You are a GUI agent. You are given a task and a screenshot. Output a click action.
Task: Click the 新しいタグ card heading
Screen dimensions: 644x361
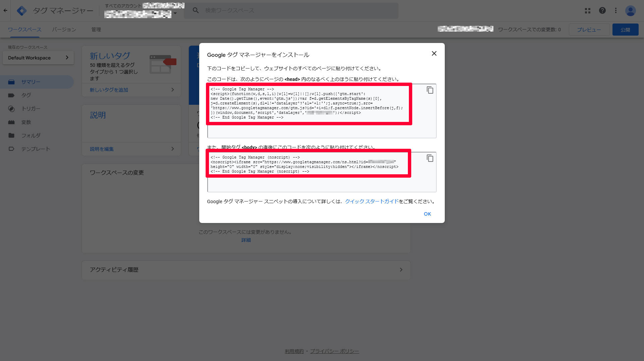point(110,56)
